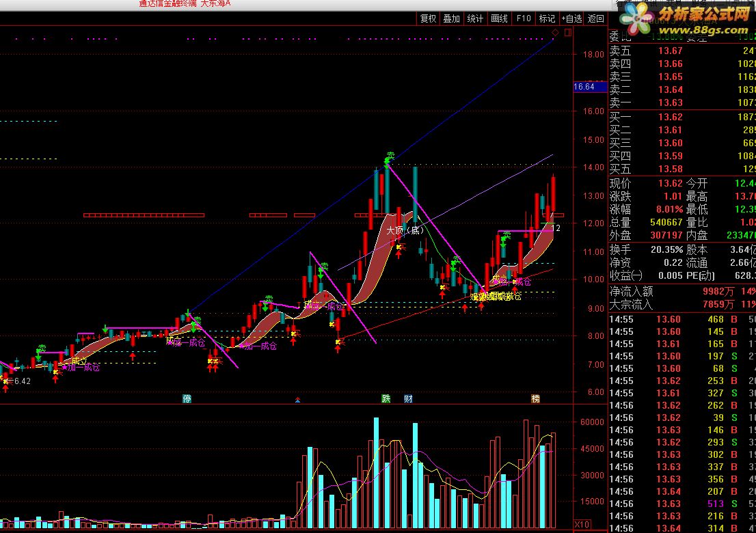This screenshot has width=756, height=533.
Task: Click the 外盘 307197 value
Action: pyautogui.click(x=666, y=236)
